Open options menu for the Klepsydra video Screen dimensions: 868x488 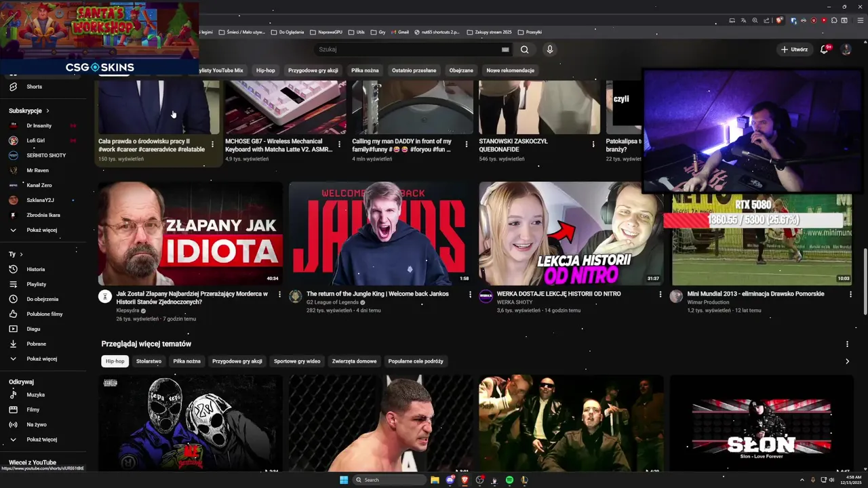click(x=279, y=295)
